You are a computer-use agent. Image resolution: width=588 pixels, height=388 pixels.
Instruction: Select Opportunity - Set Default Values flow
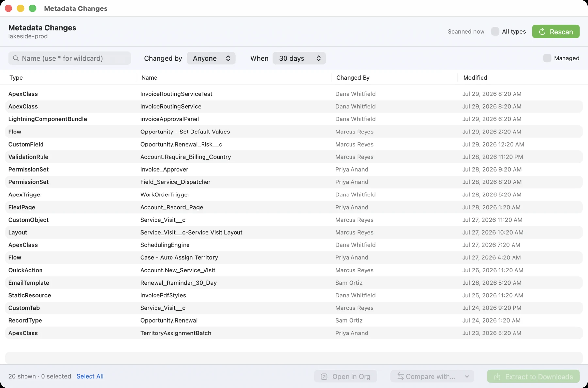pyautogui.click(x=294, y=132)
